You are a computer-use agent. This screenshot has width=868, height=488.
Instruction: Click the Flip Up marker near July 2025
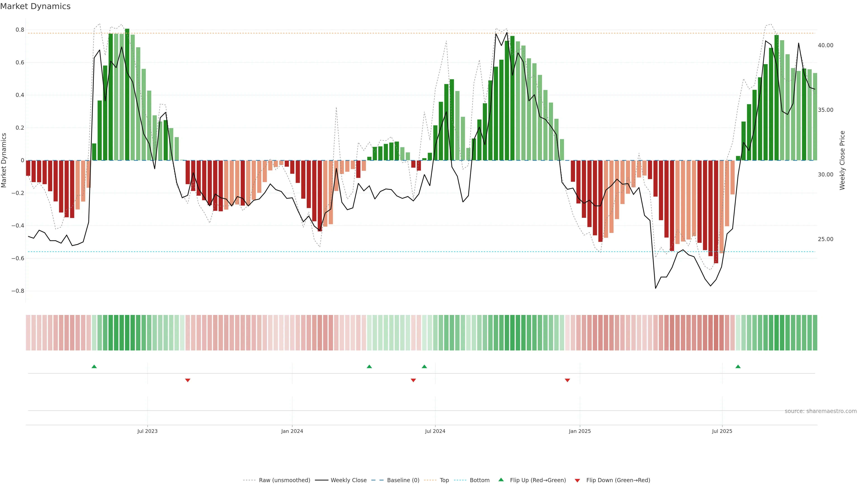(738, 366)
